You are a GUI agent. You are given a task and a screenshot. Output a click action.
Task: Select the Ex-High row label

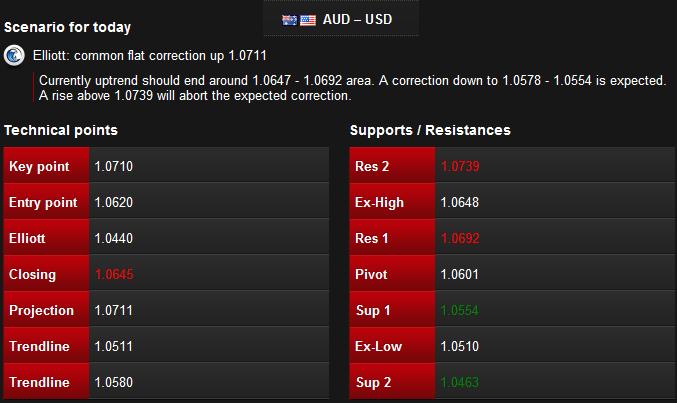379,202
